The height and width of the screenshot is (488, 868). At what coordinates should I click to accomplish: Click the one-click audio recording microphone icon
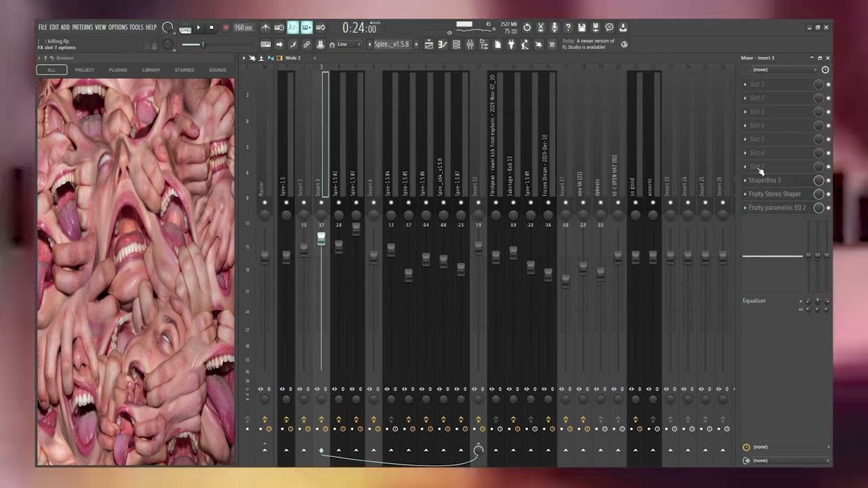554,27
